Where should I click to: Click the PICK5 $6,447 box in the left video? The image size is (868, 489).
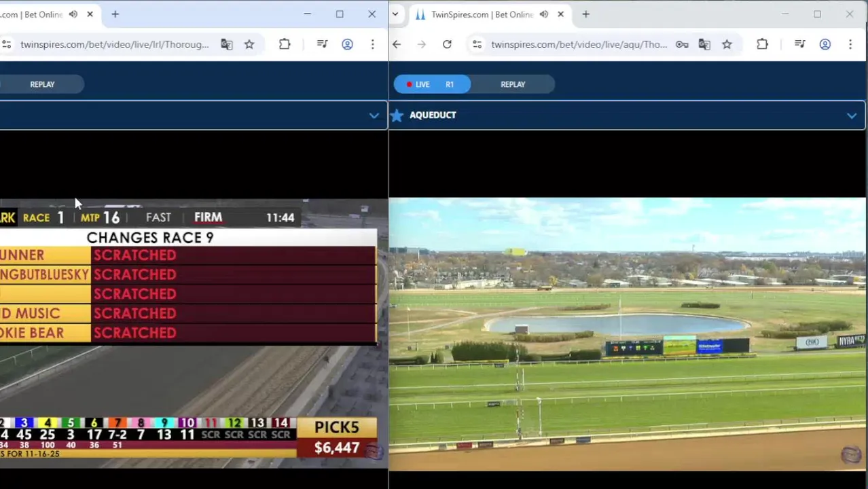[x=337, y=437]
